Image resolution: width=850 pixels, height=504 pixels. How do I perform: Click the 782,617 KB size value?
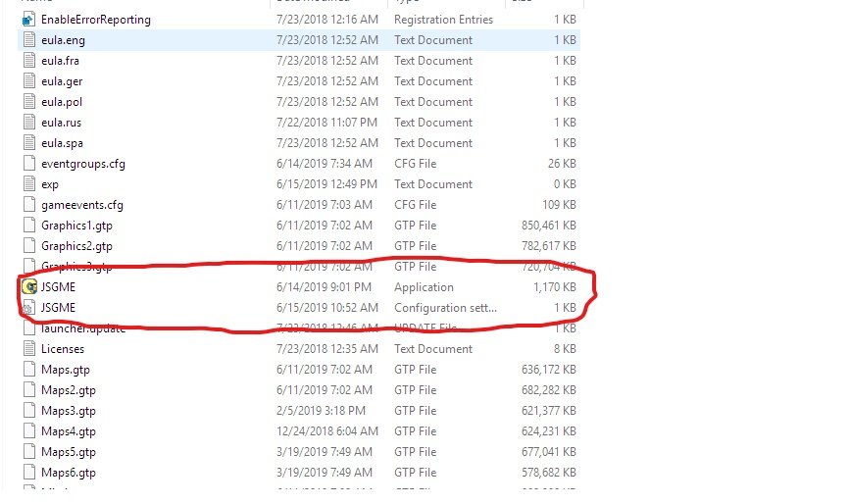click(549, 246)
